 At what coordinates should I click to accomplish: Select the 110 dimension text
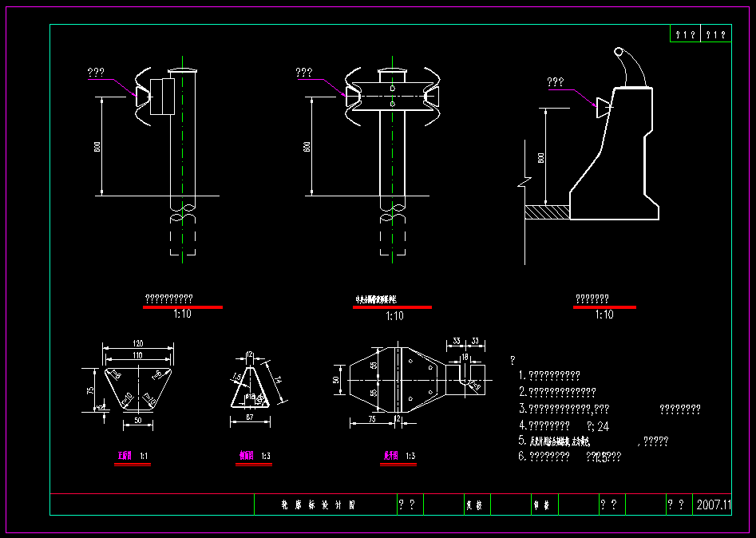(138, 354)
